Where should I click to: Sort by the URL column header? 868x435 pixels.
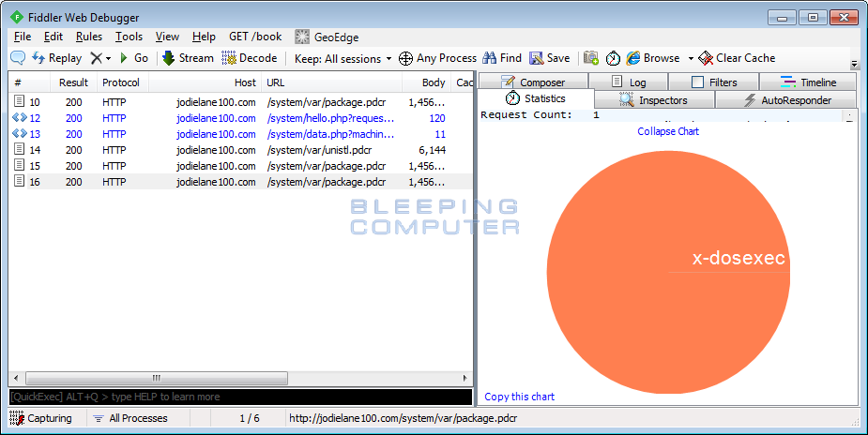coord(331,82)
